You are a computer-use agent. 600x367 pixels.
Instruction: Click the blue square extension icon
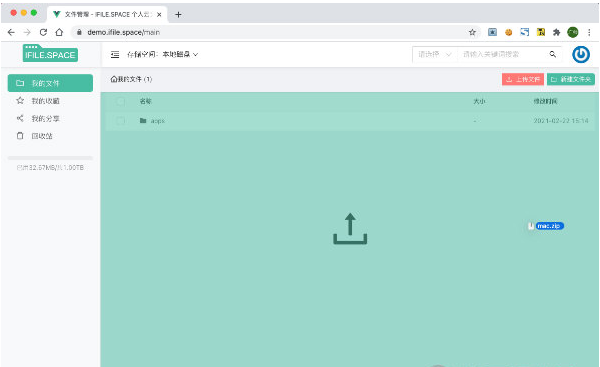click(525, 33)
